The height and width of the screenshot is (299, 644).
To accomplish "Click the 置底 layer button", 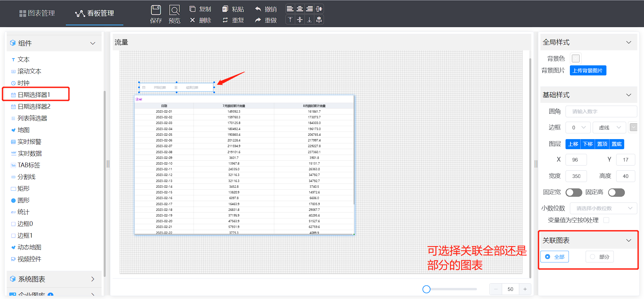I will [616, 144].
